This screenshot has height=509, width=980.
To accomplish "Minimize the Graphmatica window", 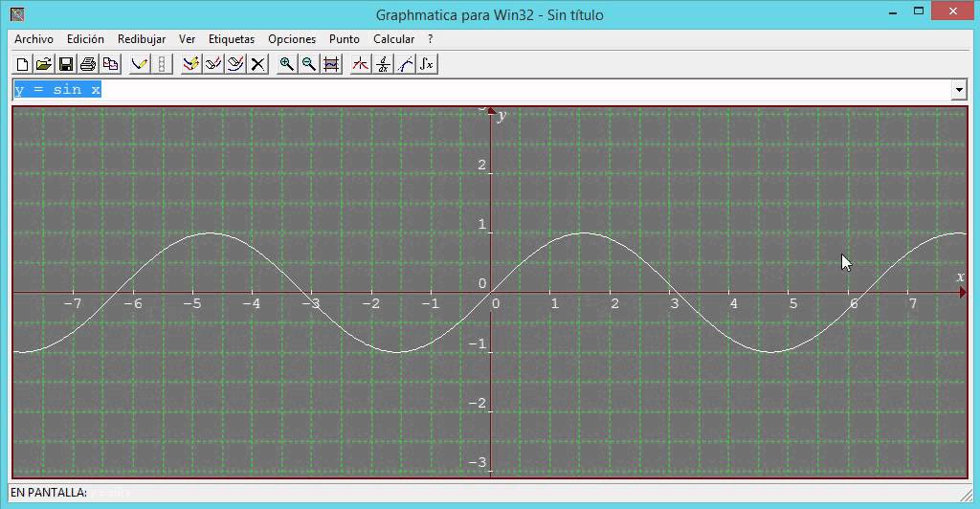I will click(893, 11).
